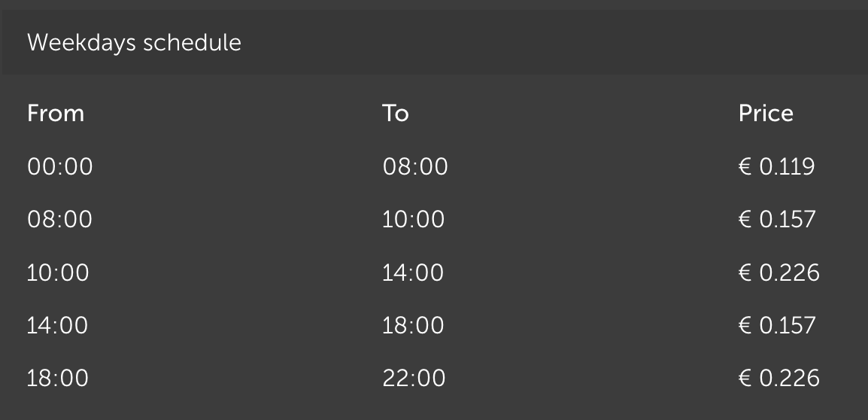Click the 18:00 cell in the To column
This screenshot has width=868, height=420.
click(414, 325)
